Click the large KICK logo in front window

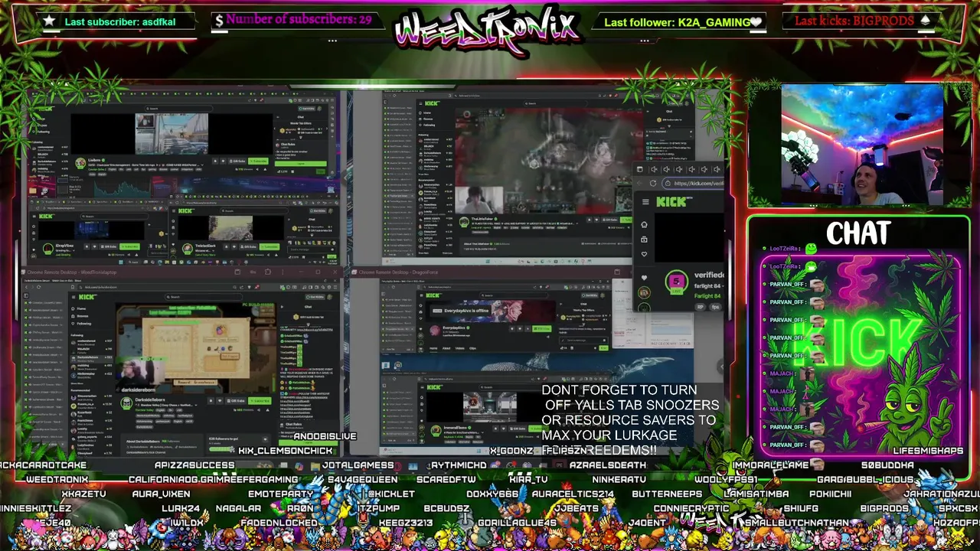pos(674,201)
